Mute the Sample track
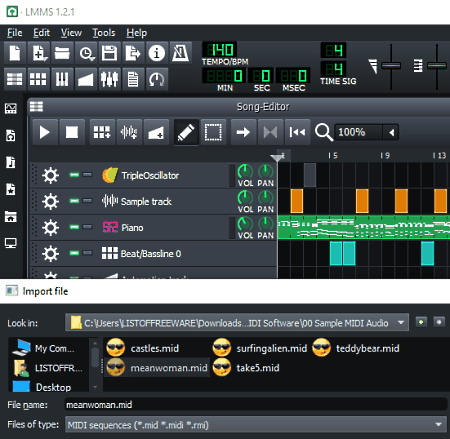Screen dimensions: 450x439 pos(74,201)
